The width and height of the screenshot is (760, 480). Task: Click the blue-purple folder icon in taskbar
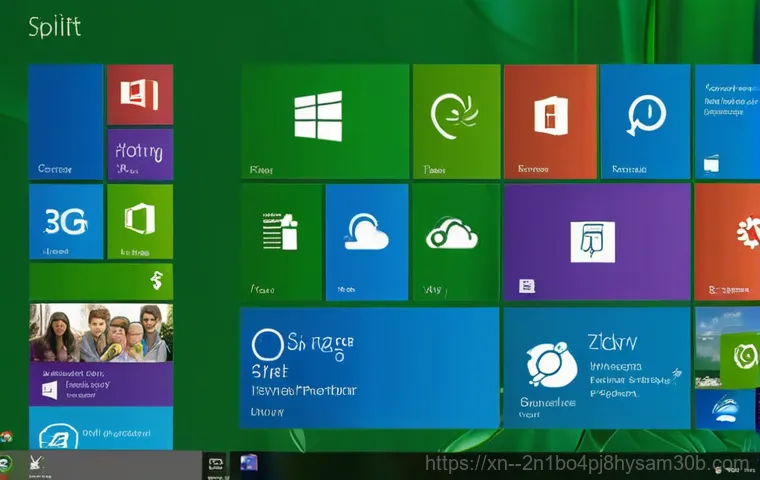pyautogui.click(x=249, y=463)
